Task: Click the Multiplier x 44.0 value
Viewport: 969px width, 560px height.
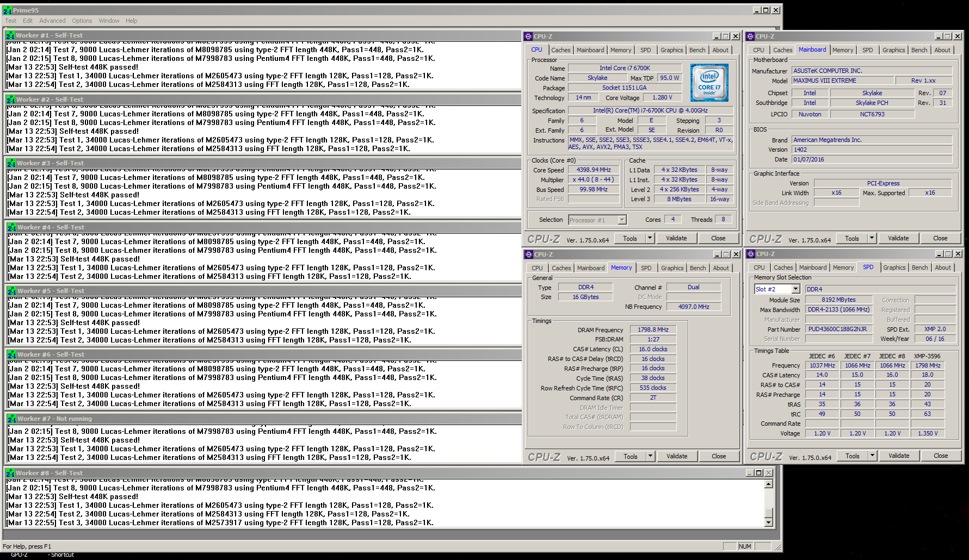Action: (x=594, y=179)
